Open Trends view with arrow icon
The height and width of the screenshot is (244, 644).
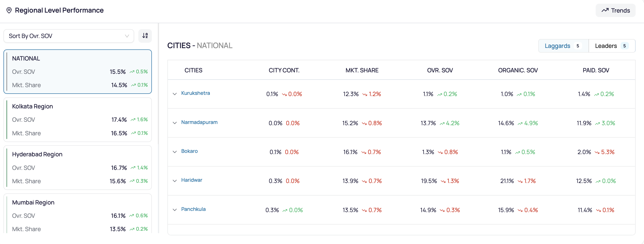(615, 10)
